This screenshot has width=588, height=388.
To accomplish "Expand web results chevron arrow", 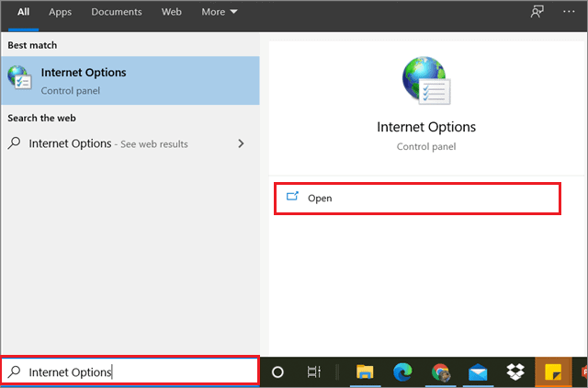I will tap(241, 143).
